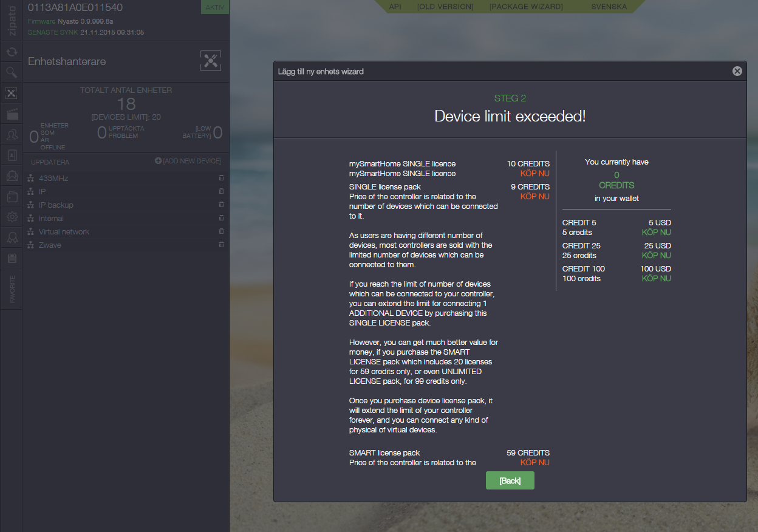Open the wallet icon in the sidebar
Viewport: 758px width, 532px height.
[x=12, y=197]
